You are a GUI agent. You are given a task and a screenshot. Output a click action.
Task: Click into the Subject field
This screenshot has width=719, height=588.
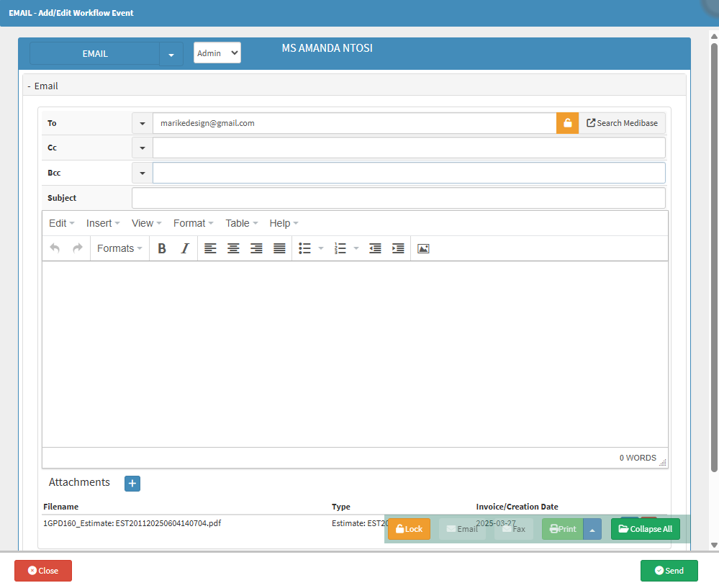pyautogui.click(x=398, y=198)
